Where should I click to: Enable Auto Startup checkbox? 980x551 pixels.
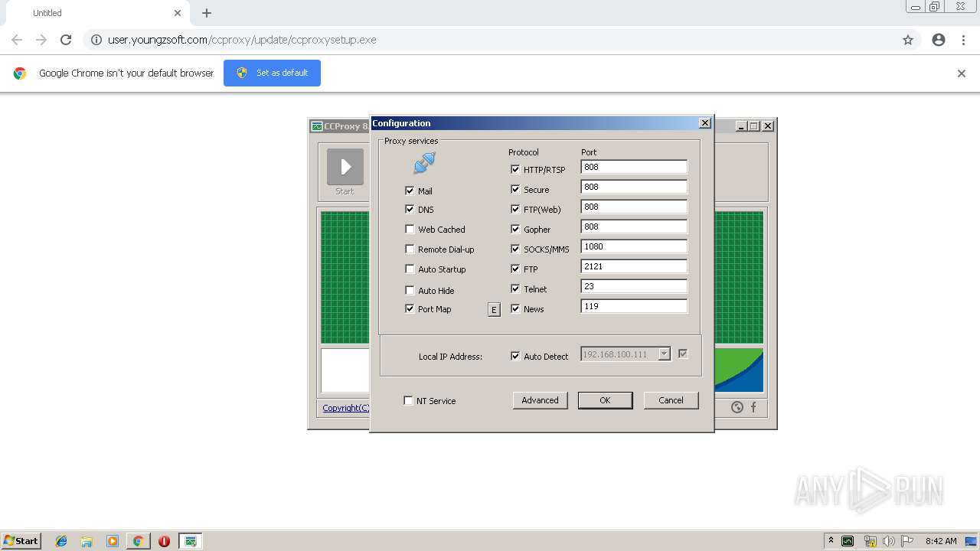point(410,269)
